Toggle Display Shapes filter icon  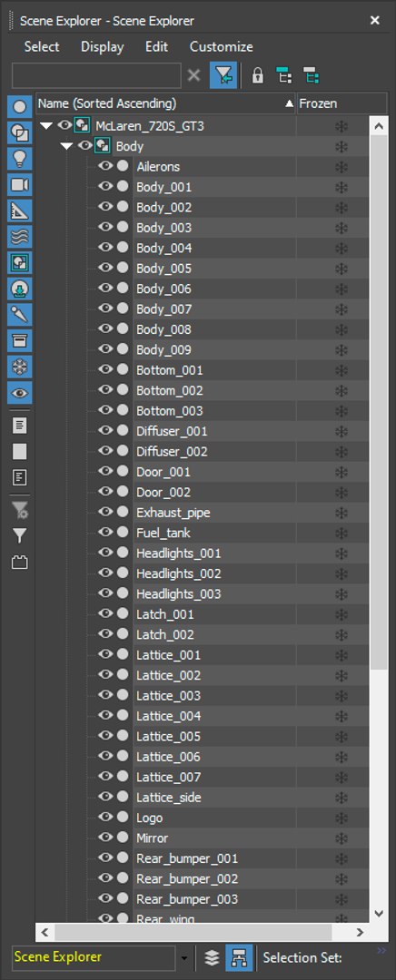pyautogui.click(x=19, y=132)
